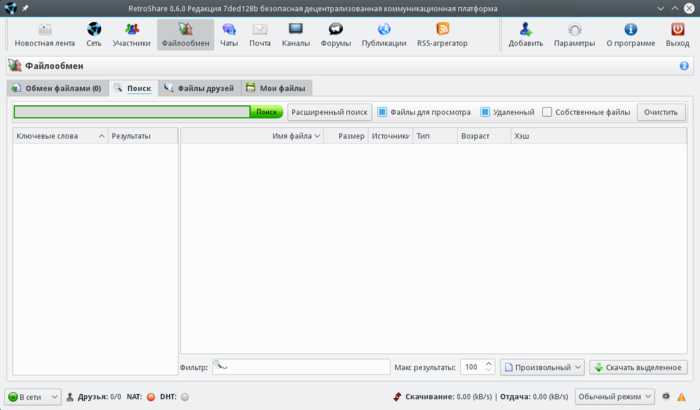Click the Макс результаты number field
This screenshot has height=410, width=700.
click(x=471, y=367)
